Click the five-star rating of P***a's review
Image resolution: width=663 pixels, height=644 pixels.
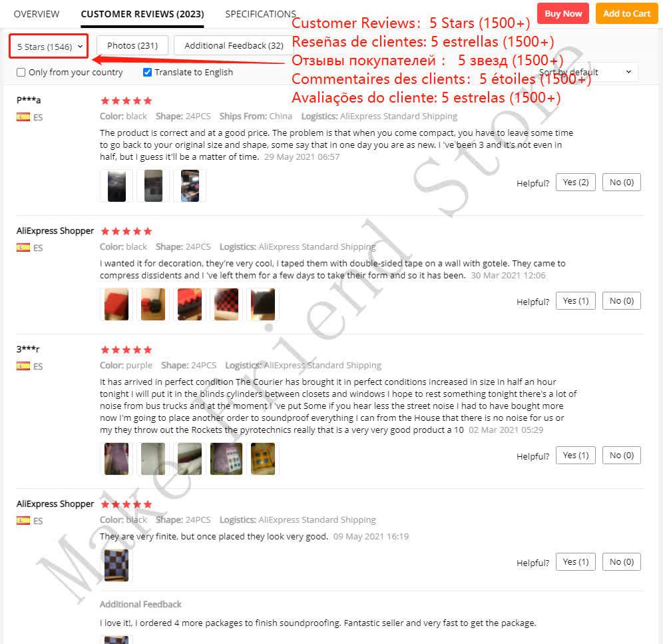tap(126, 101)
